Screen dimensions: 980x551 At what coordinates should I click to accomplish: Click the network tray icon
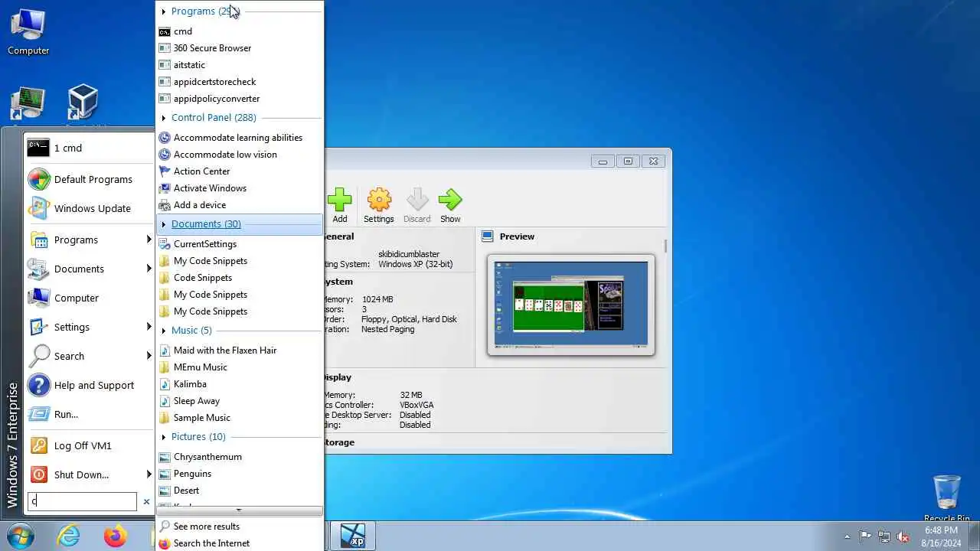point(884,536)
